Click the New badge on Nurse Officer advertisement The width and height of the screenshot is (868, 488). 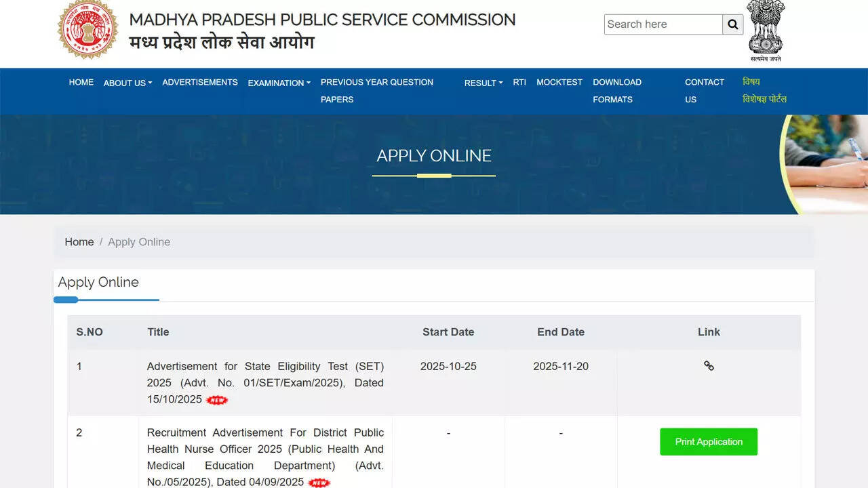319,482
